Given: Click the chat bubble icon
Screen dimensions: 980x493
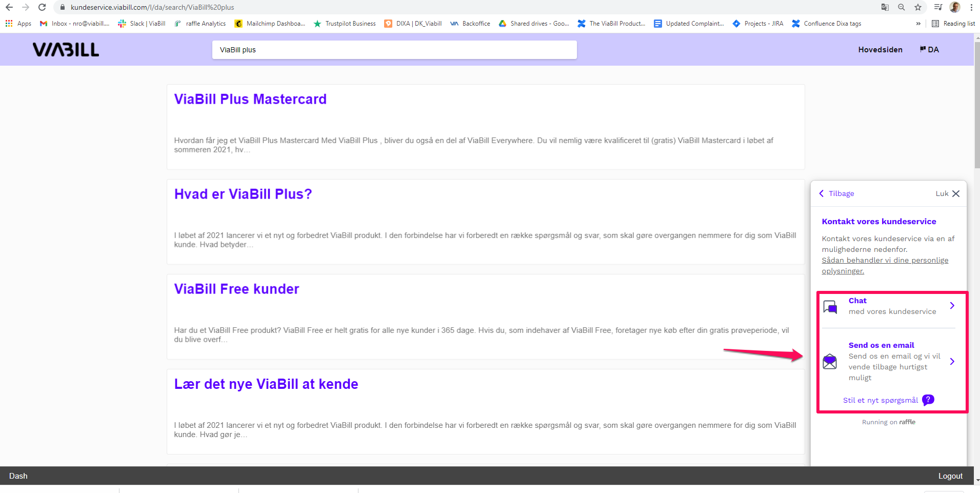Looking at the screenshot, I should tap(830, 307).
